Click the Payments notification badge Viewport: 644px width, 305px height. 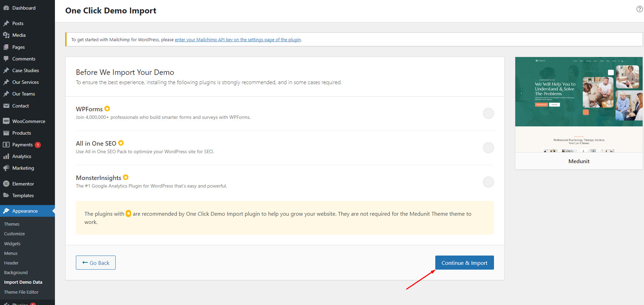click(x=38, y=145)
